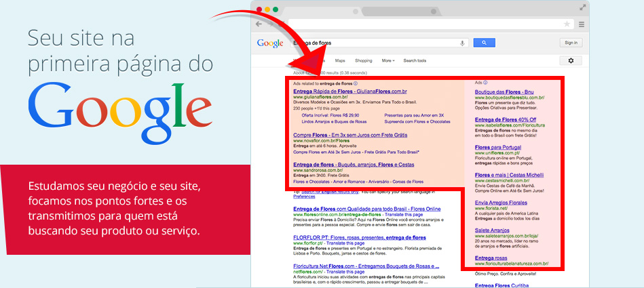Click the www.saletearranjos.com.br/loja green URL
Image resolution: width=644 pixels, height=288 pixels.
click(x=506, y=236)
